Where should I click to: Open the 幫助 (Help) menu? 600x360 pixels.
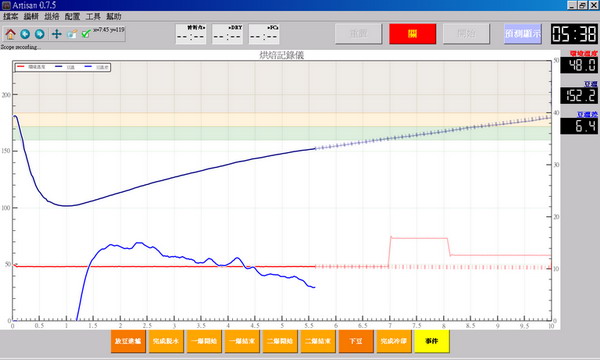114,16
